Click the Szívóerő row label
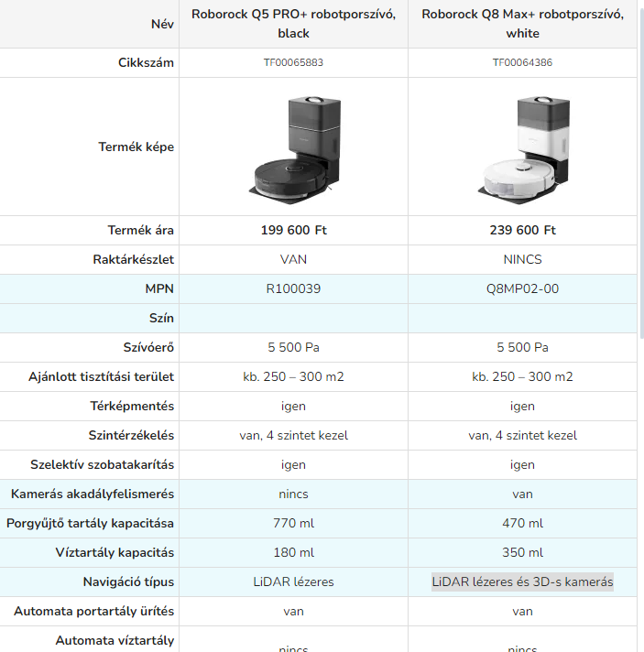The image size is (644, 652). tap(148, 347)
